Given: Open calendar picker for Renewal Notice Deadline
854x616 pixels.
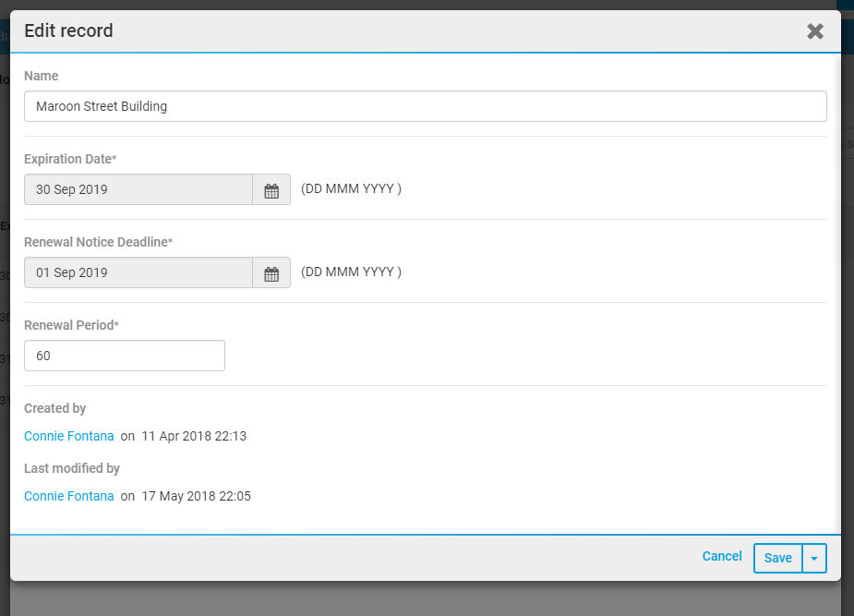Looking at the screenshot, I should [x=271, y=272].
